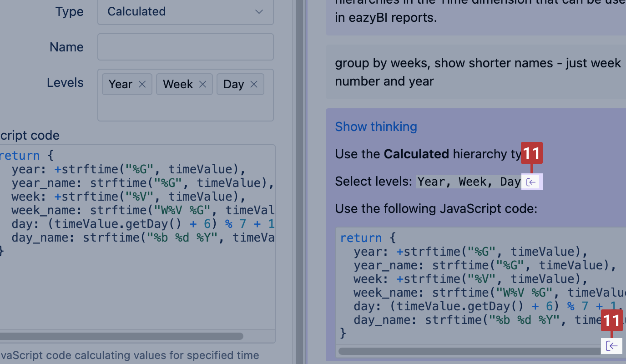Screen dimensions: 626x364
Task: Open the Type dropdown chevron
Action: [259, 11]
